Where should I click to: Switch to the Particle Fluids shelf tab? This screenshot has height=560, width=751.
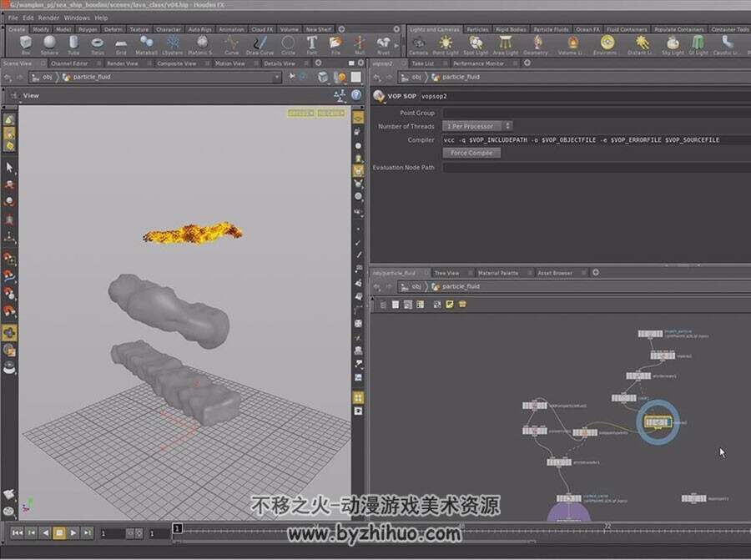[551, 29]
